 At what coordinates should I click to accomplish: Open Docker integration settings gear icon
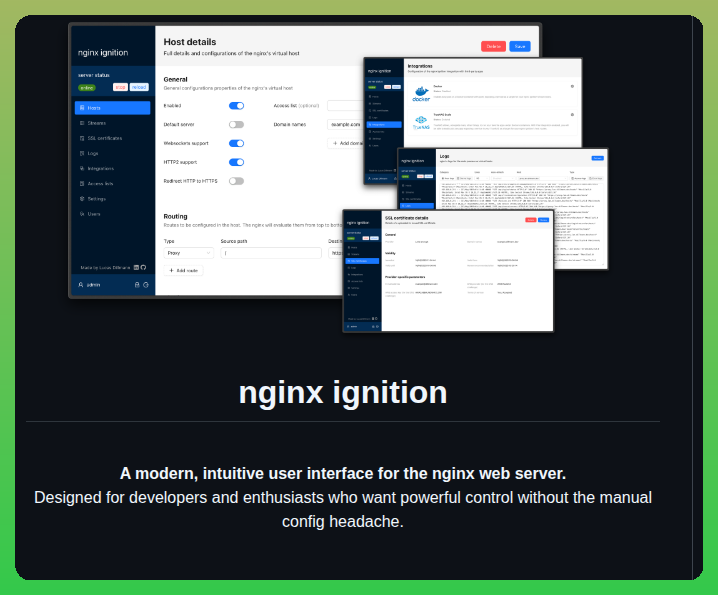coord(572,86)
